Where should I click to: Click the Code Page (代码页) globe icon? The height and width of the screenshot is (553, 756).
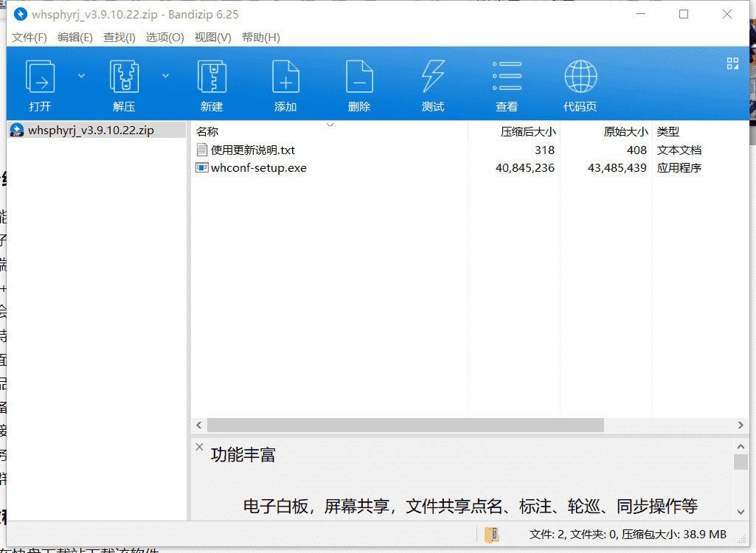pyautogui.click(x=580, y=76)
